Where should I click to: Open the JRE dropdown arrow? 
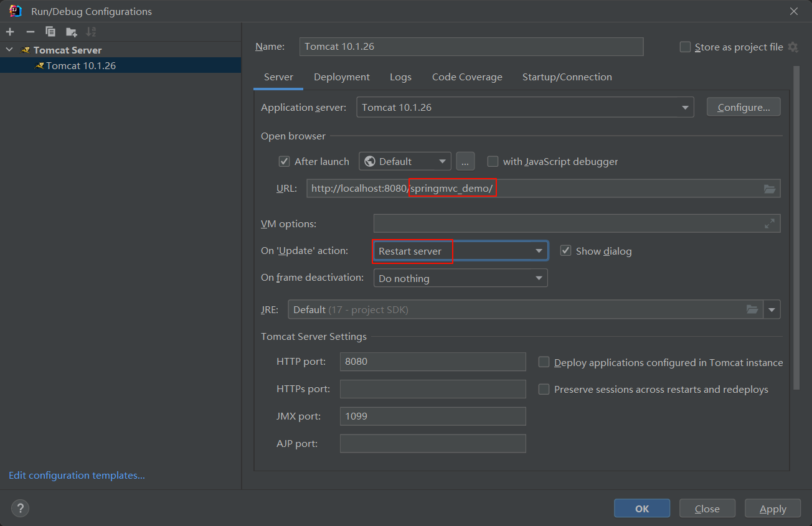pos(772,309)
